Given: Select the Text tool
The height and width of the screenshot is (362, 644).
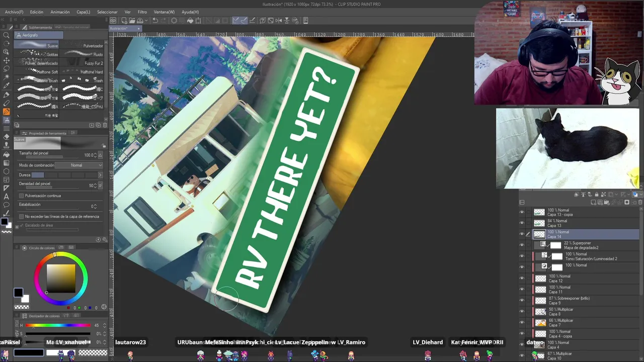Looking at the screenshot, I should (x=7, y=197).
